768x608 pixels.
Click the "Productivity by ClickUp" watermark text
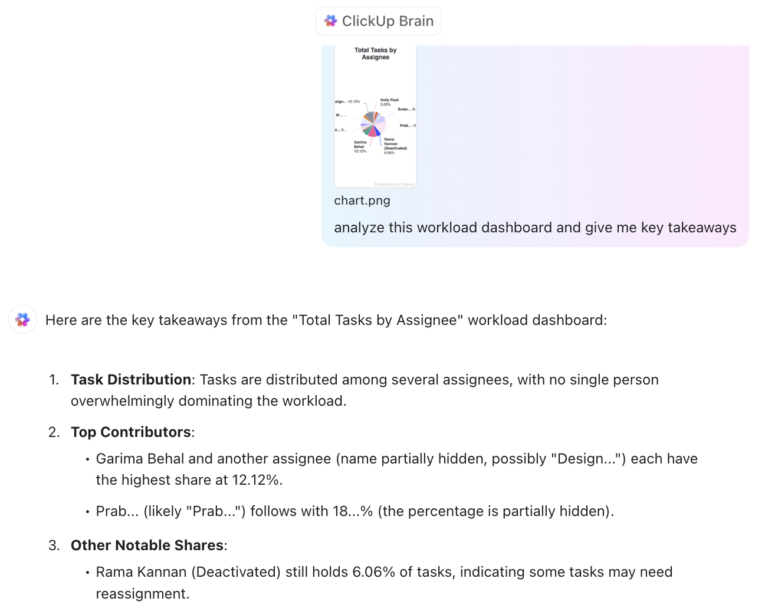pos(393,183)
